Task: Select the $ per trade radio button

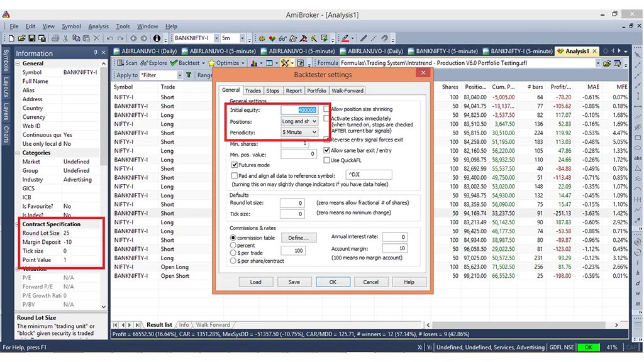Action: [x=233, y=253]
